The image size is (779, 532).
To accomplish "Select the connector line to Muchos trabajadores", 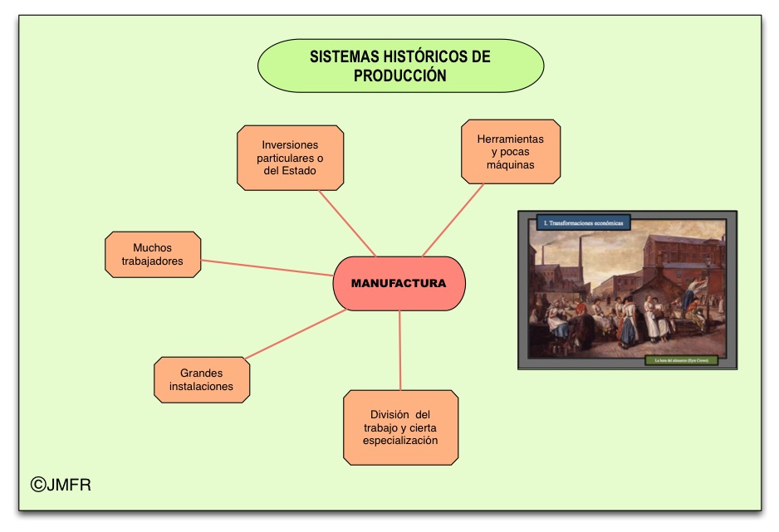I will [266, 268].
